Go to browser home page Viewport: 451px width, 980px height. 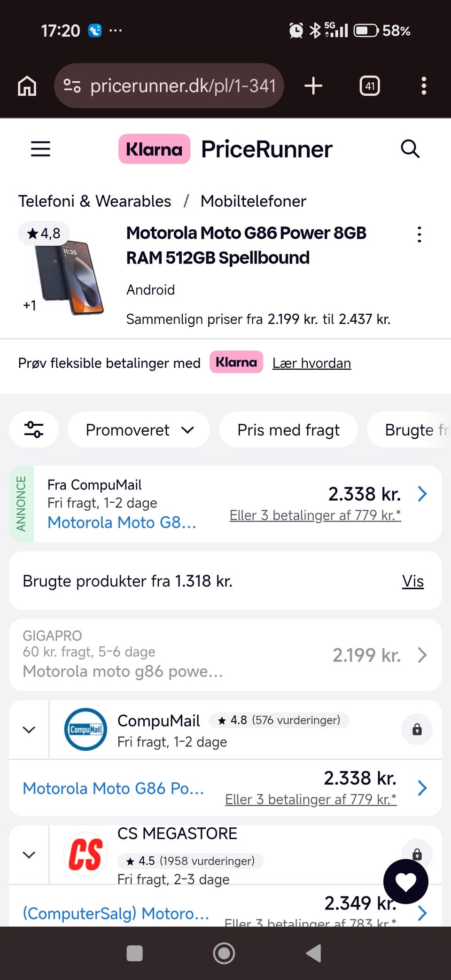click(27, 86)
